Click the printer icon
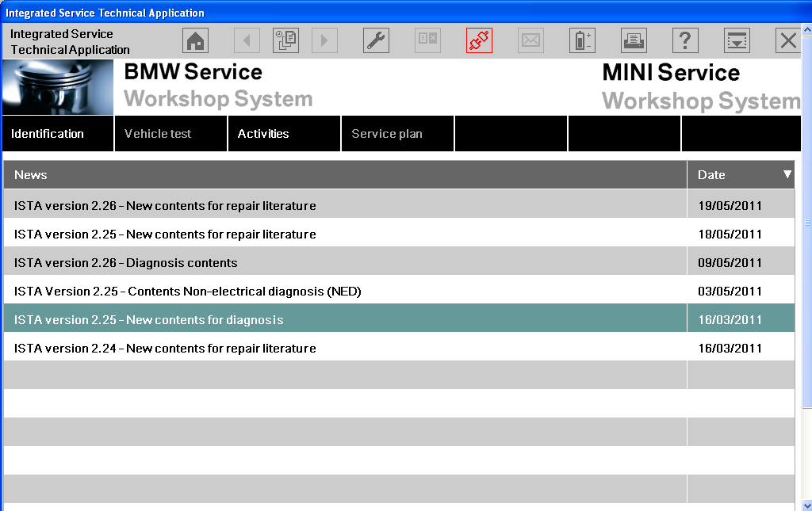812x511 pixels. [x=634, y=40]
